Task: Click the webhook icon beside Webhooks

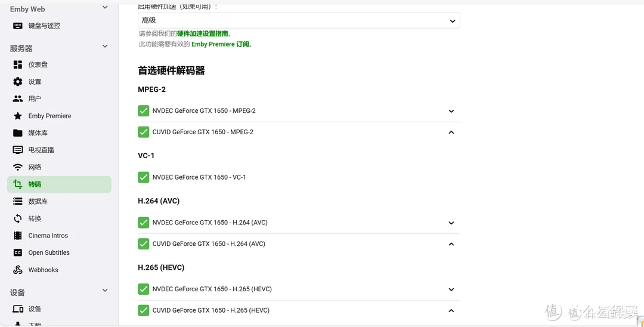Action: [18, 270]
